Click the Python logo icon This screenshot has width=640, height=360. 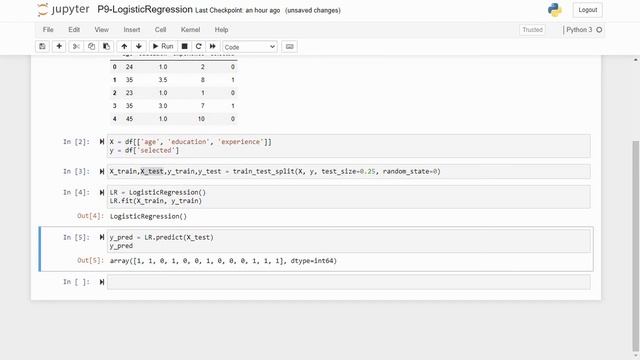coord(554,10)
